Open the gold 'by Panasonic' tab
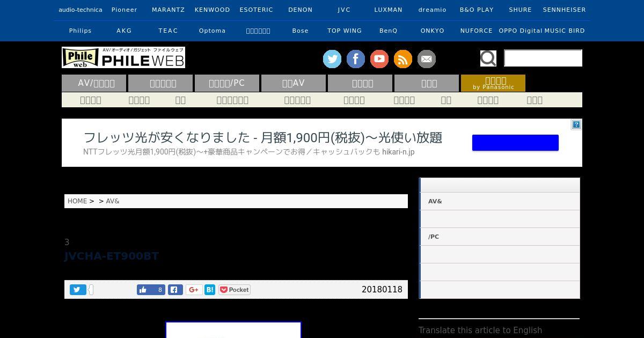The width and height of the screenshot is (644, 338). point(493,83)
